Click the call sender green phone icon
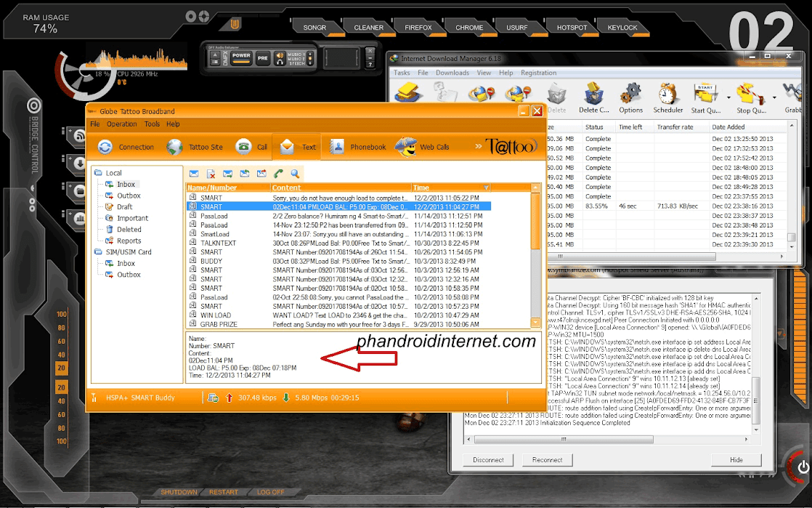The width and height of the screenshot is (812, 508). click(x=279, y=174)
